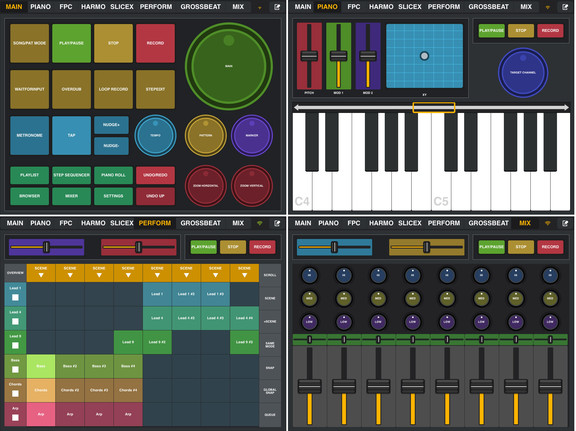Image resolution: width=576 pixels, height=431 pixels.
Task: Click the blue TARGET CHANNEL knob
Action: click(x=523, y=72)
